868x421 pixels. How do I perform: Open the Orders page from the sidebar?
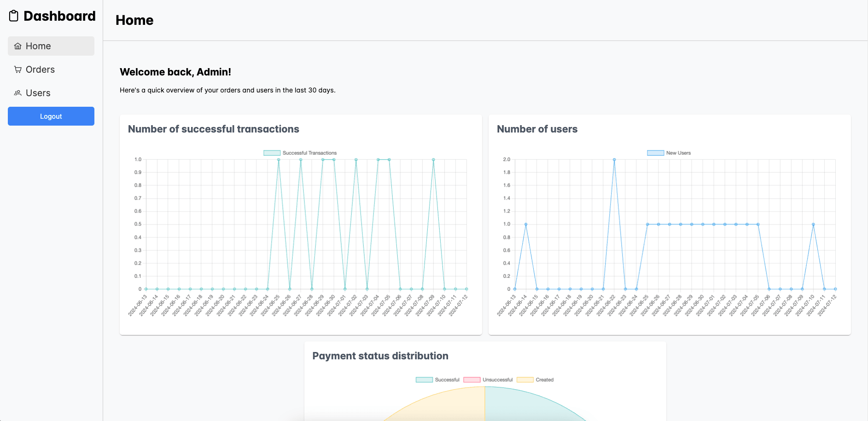40,69
